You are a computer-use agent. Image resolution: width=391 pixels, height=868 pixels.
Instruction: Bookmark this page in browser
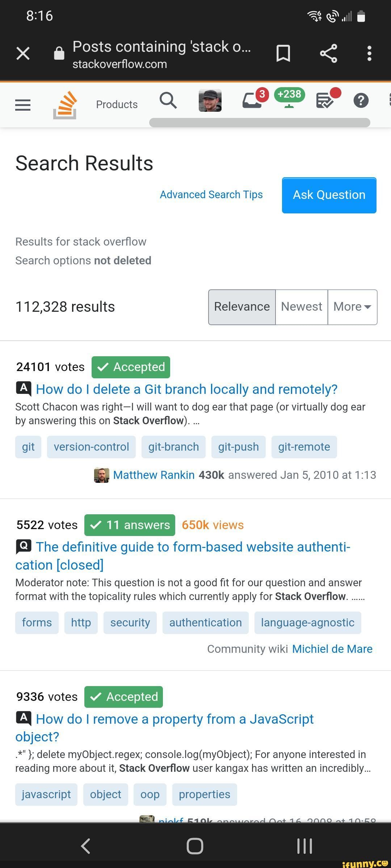283,54
